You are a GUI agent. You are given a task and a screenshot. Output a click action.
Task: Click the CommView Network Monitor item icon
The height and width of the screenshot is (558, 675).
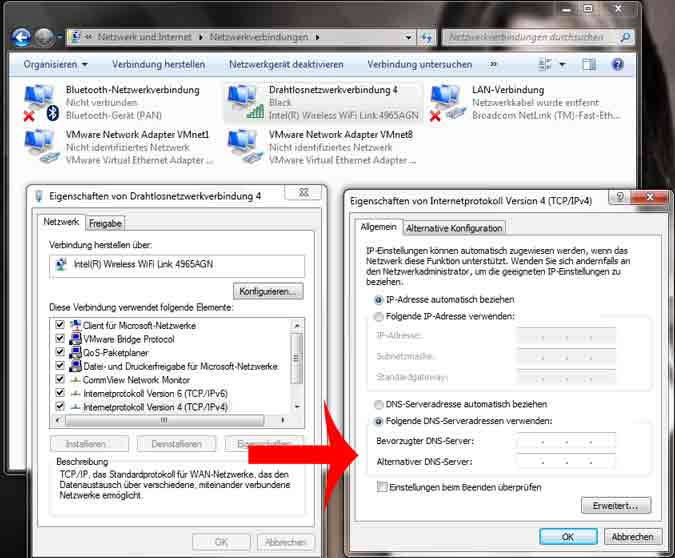click(x=75, y=380)
